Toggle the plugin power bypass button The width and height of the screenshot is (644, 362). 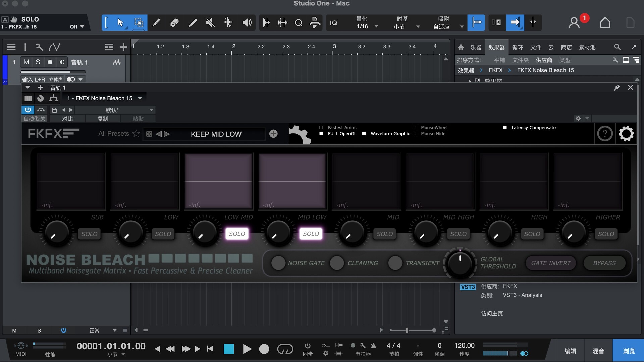[28, 110]
